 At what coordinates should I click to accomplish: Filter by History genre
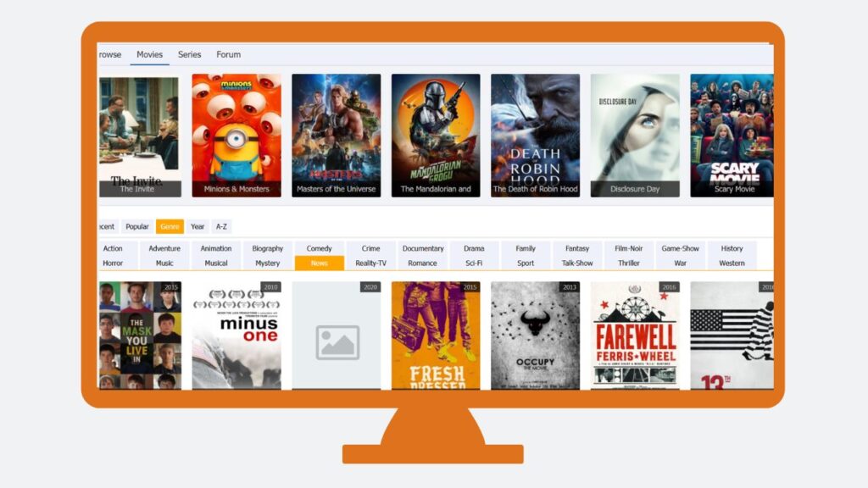coord(732,248)
